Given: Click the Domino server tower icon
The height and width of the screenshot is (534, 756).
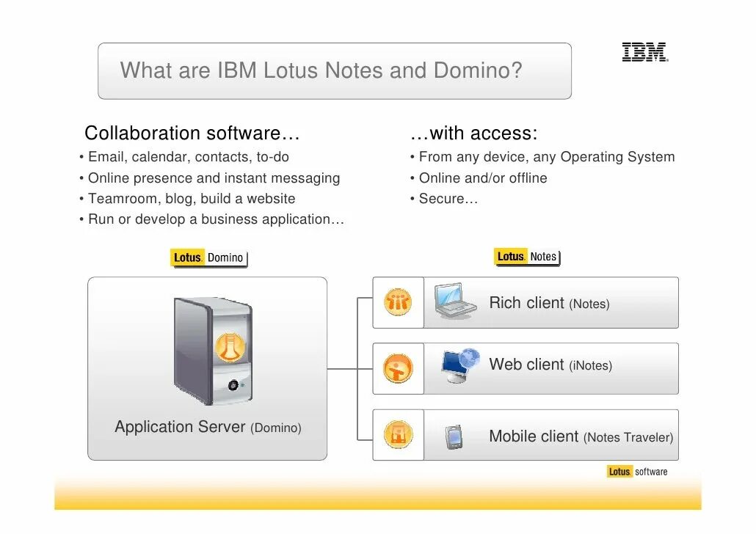Looking at the screenshot, I should click(213, 351).
